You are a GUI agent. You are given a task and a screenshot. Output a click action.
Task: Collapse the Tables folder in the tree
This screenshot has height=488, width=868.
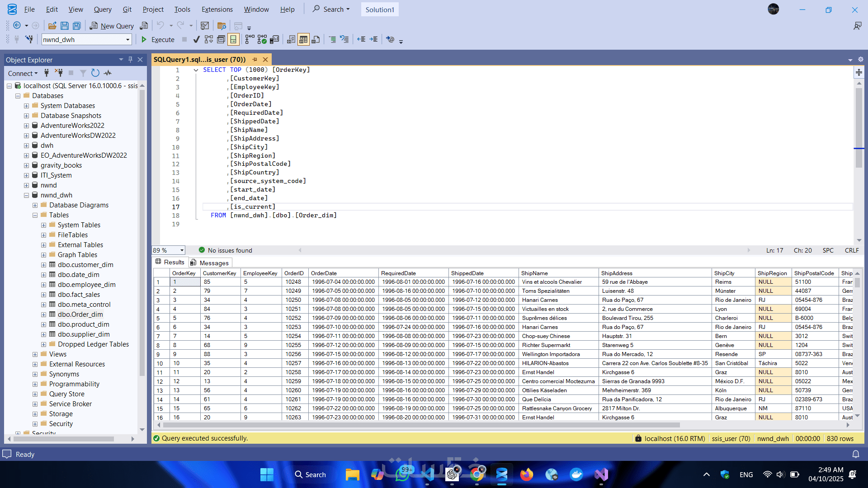[35, 215]
